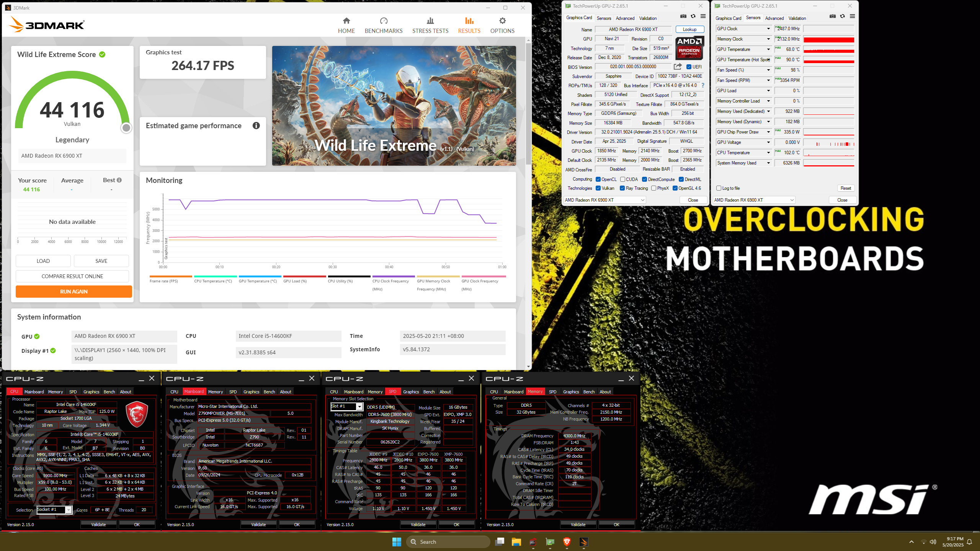
Task: Expand the GPU Temperature sensor dropdown
Action: click(x=768, y=49)
